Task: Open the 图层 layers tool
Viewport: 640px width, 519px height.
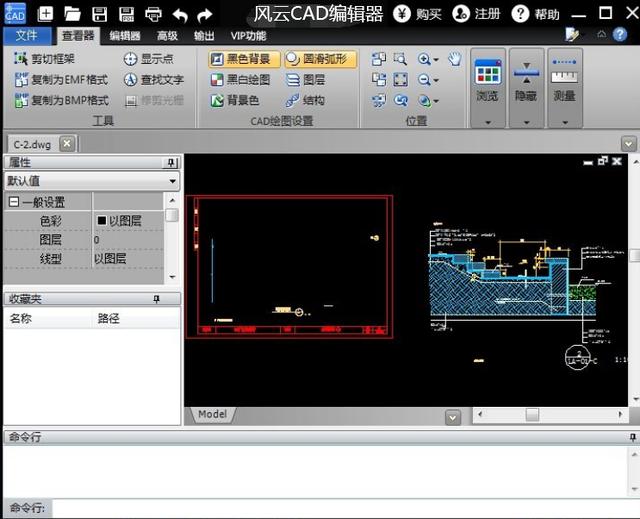Action: coord(305,80)
